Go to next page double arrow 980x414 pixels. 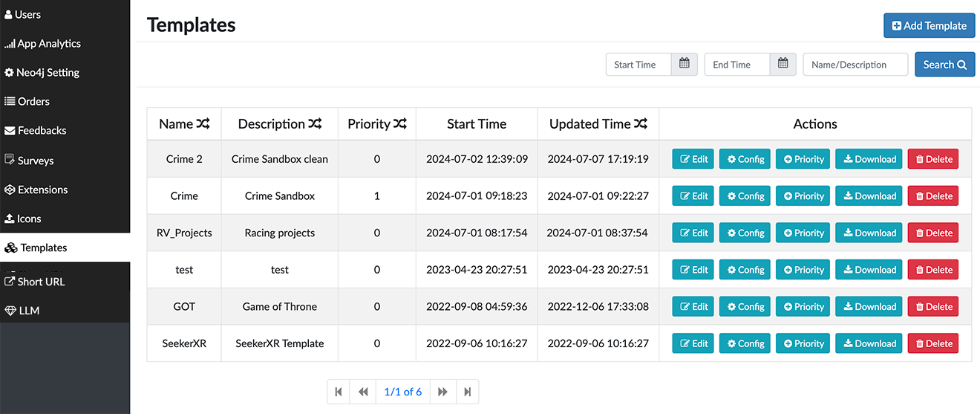(442, 392)
